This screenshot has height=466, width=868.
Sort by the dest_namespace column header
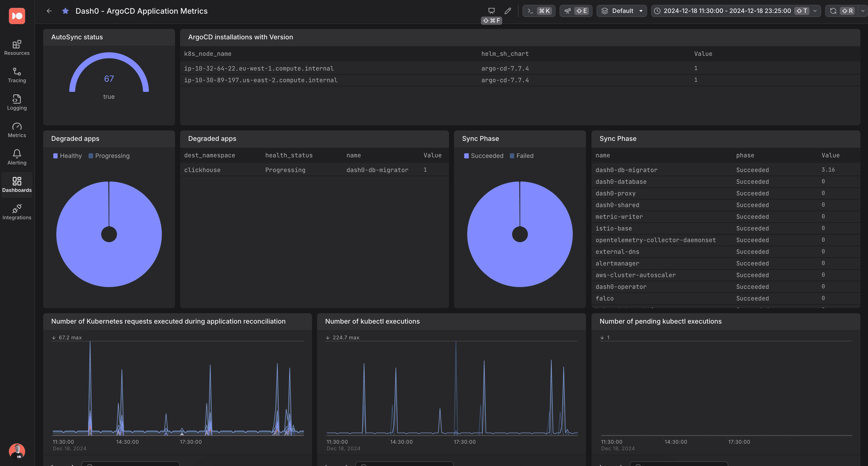point(210,155)
